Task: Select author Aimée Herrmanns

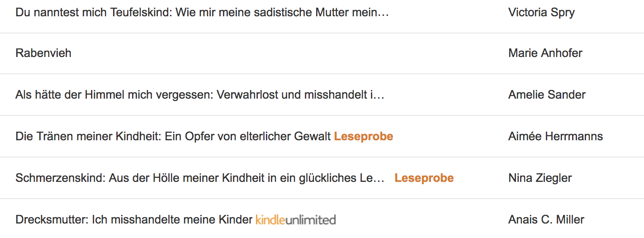Action: [x=555, y=136]
